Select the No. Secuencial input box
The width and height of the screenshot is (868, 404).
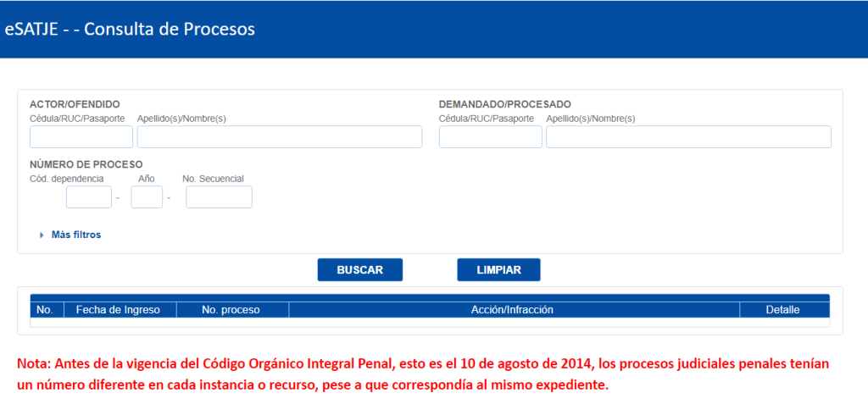click(220, 197)
